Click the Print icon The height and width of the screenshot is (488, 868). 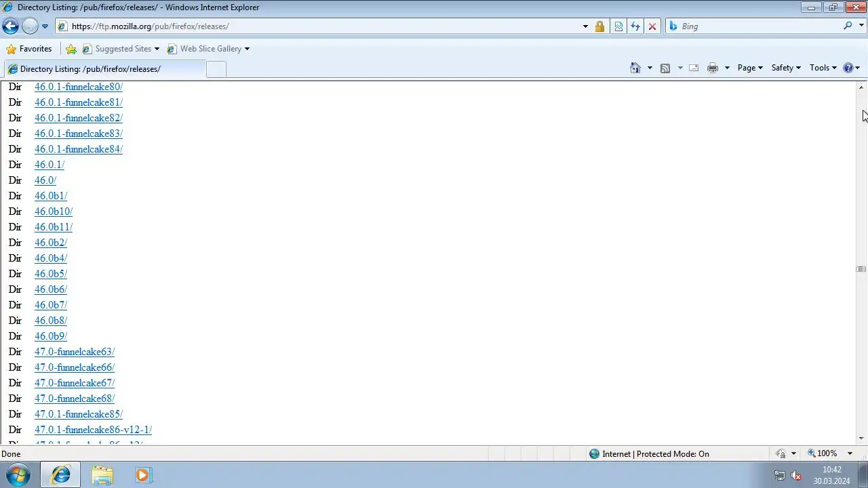(x=713, y=68)
